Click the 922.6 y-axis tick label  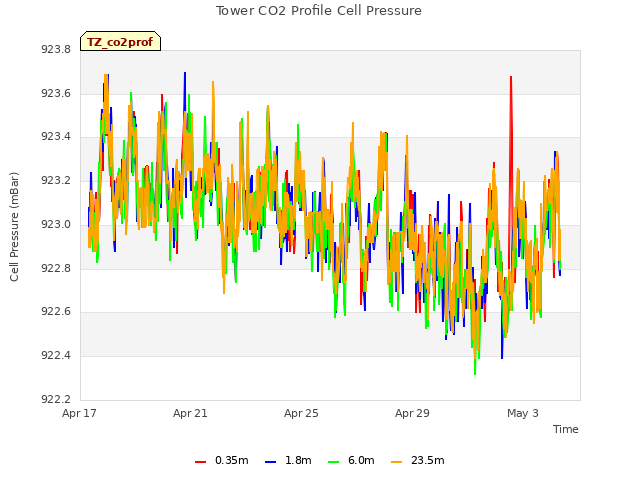click(x=56, y=311)
